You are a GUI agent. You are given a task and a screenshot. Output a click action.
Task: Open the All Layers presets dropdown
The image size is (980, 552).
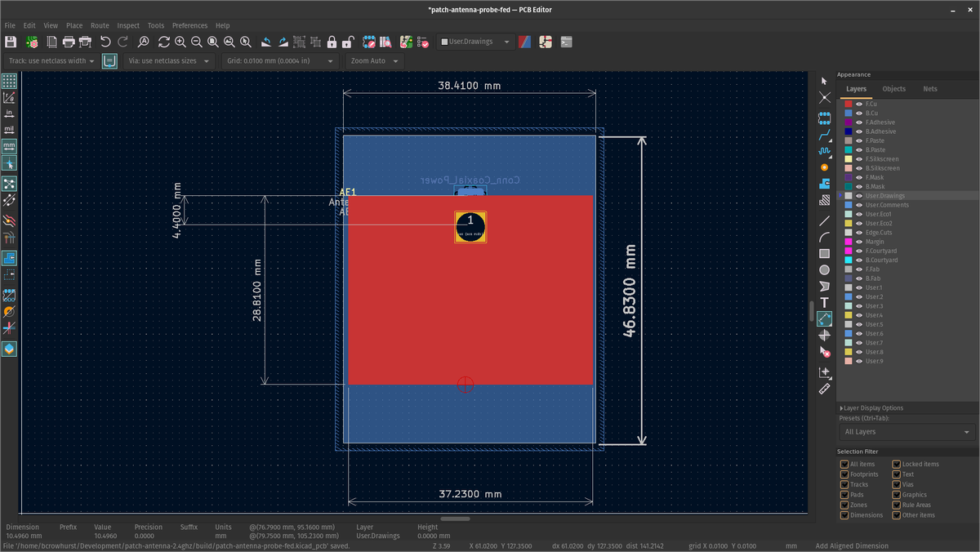(906, 432)
